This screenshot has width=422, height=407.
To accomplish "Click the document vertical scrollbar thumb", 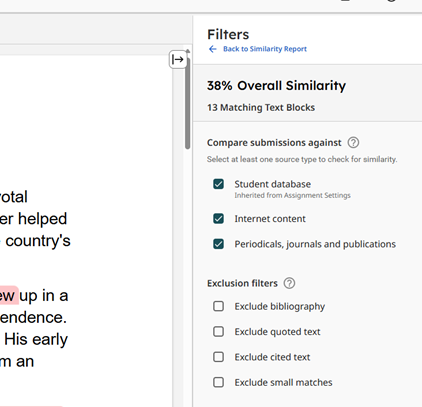I will (188, 103).
